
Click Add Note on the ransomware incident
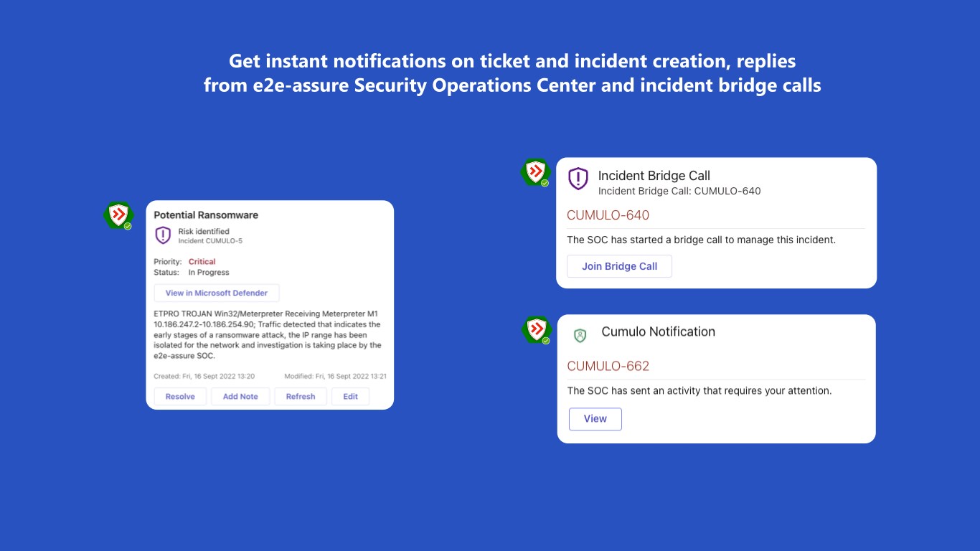tap(240, 396)
